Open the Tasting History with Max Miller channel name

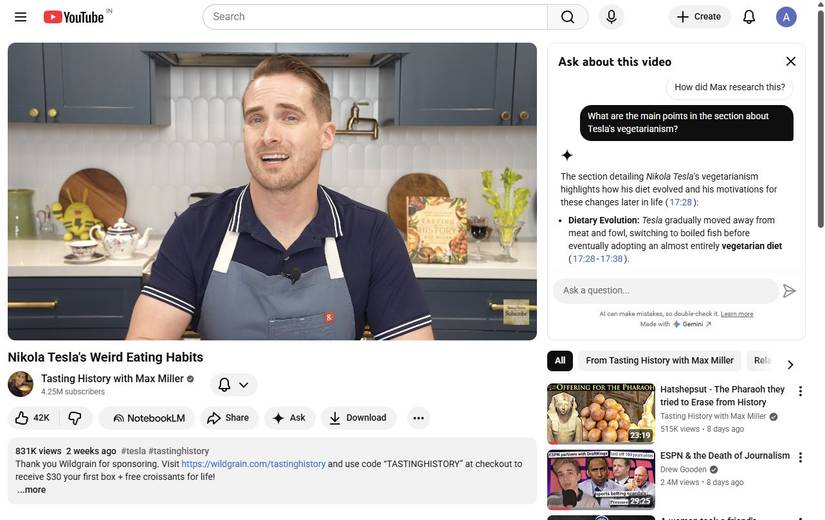[x=112, y=378]
